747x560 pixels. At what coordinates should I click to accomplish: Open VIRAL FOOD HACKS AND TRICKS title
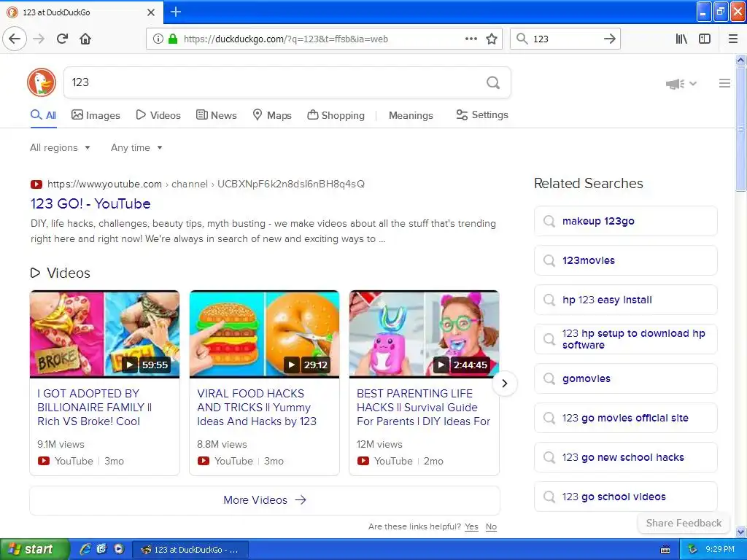257,407
